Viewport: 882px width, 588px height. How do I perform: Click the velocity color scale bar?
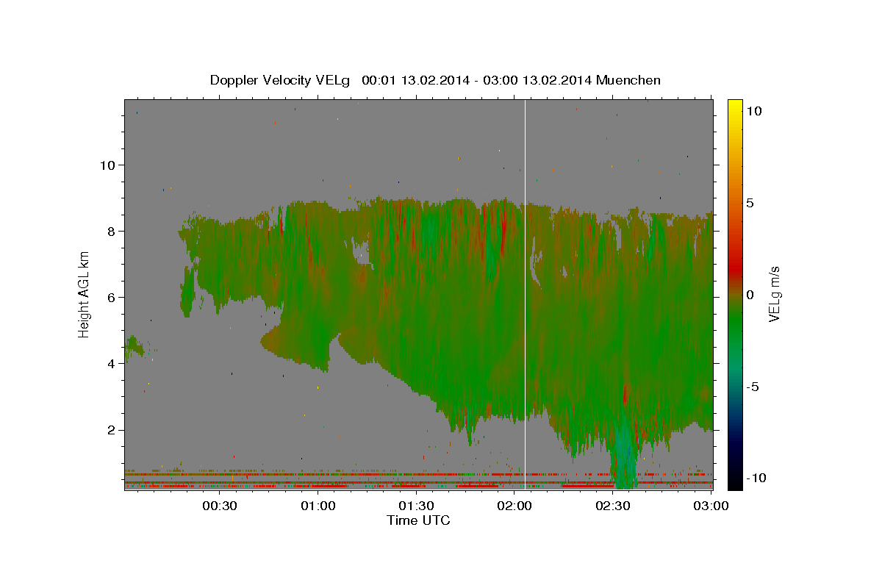coord(734,294)
